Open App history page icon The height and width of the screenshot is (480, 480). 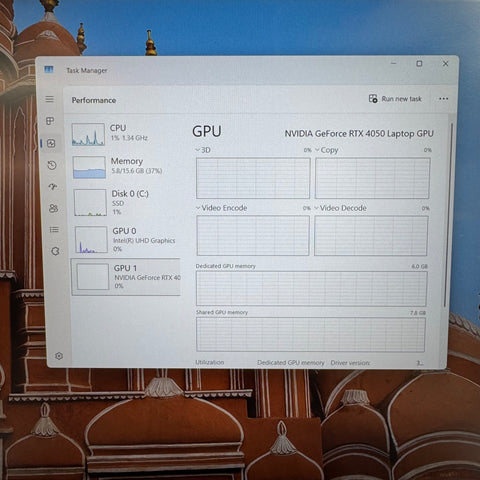[x=52, y=165]
